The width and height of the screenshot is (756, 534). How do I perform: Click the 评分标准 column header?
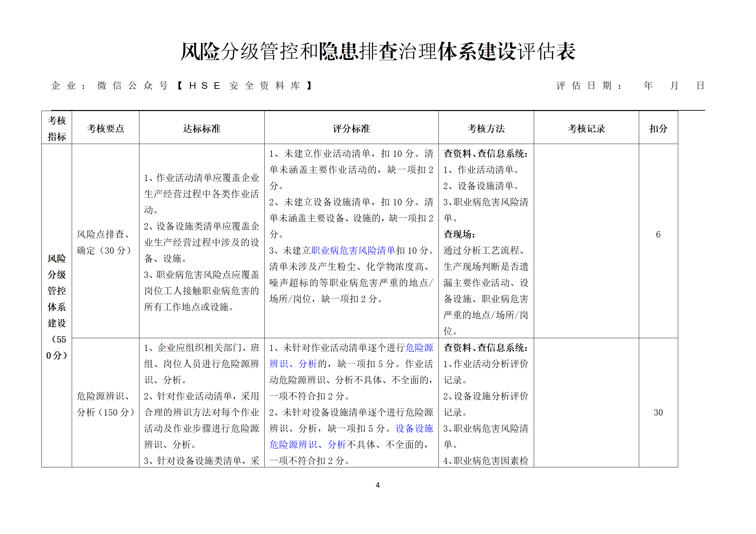click(351, 129)
